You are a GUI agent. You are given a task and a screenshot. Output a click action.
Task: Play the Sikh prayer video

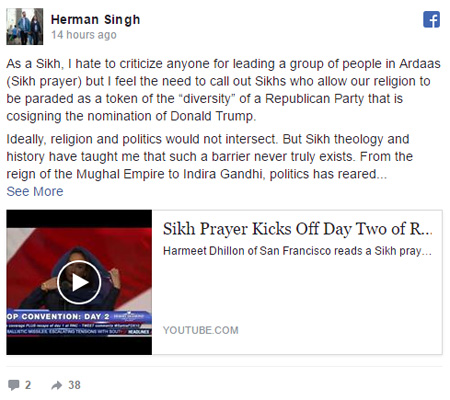tap(79, 282)
